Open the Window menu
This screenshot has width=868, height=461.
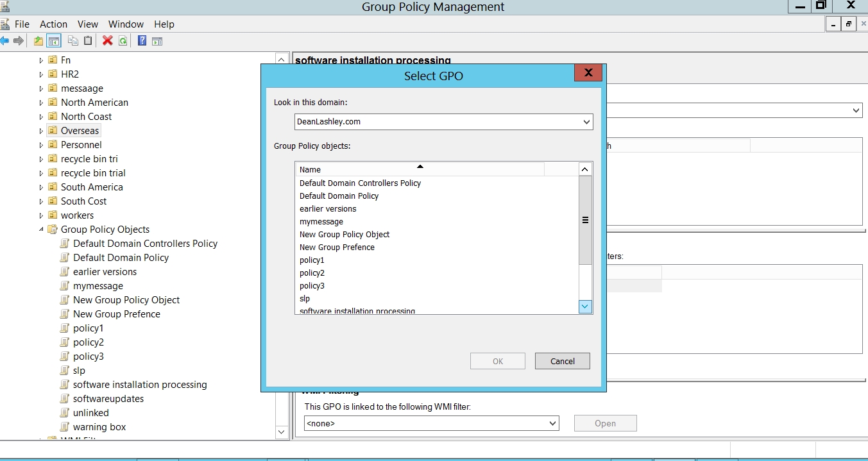[x=126, y=24]
